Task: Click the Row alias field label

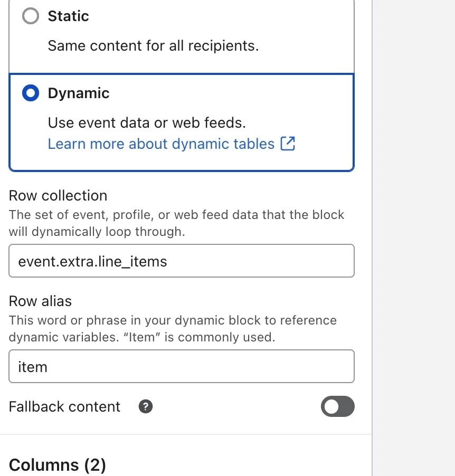Action: 40,301
